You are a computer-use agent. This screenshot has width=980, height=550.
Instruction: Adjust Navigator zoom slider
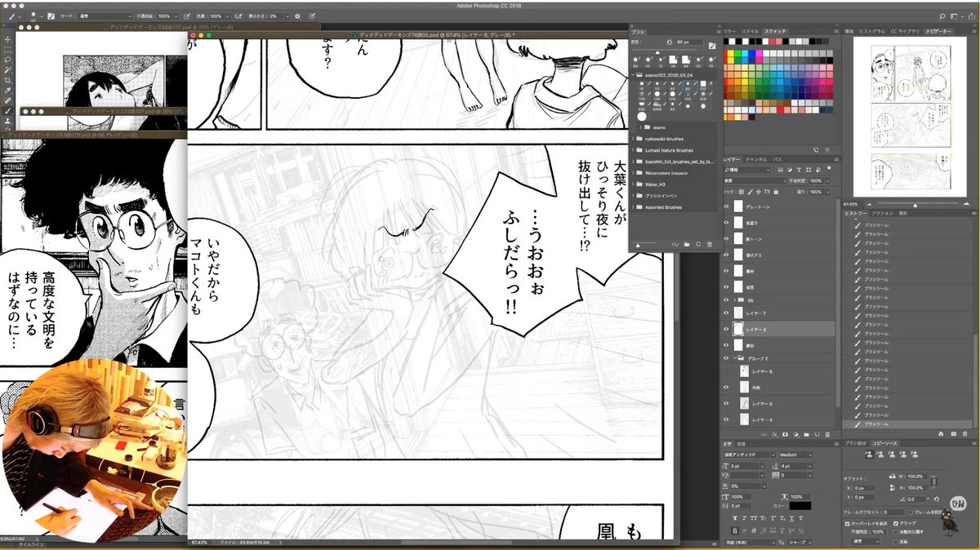pyautogui.click(x=915, y=204)
